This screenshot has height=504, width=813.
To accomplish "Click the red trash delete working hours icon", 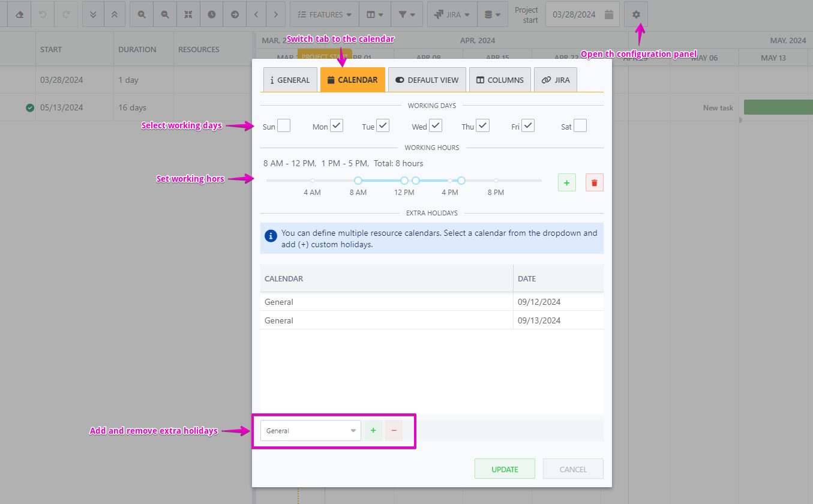I will coord(594,182).
